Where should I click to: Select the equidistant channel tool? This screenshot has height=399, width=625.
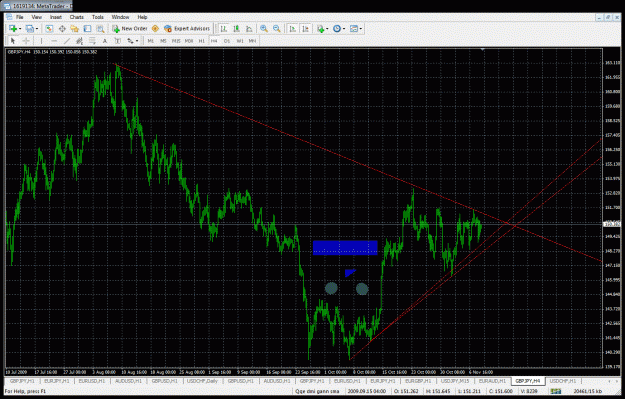79,41
